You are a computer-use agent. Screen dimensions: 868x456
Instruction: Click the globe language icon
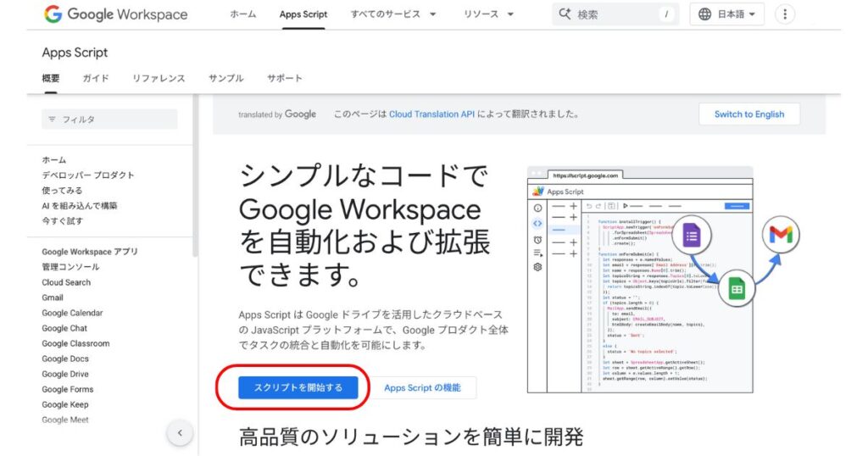(704, 14)
